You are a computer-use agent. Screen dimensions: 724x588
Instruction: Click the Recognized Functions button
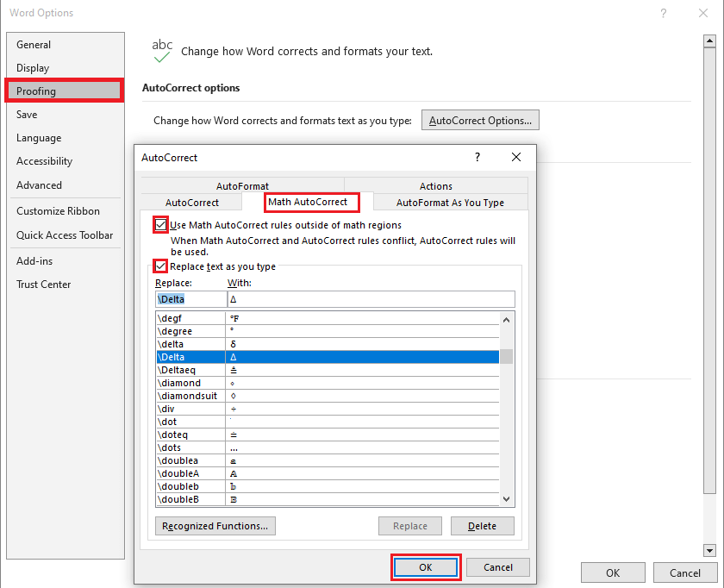215,526
